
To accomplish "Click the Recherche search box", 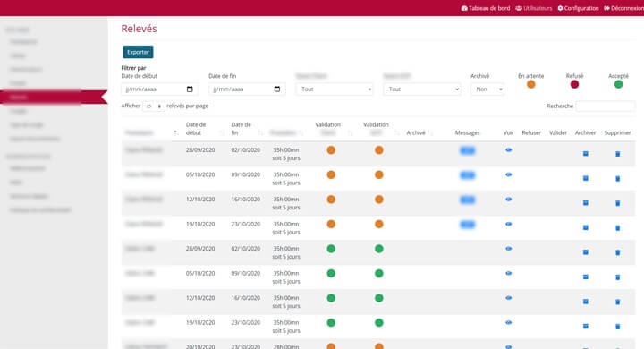I will pyautogui.click(x=606, y=106).
